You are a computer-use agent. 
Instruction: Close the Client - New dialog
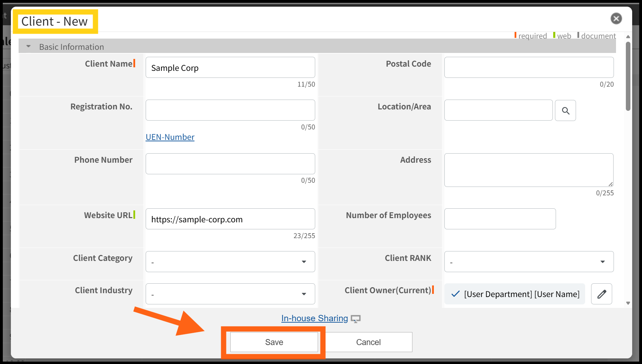point(616,19)
